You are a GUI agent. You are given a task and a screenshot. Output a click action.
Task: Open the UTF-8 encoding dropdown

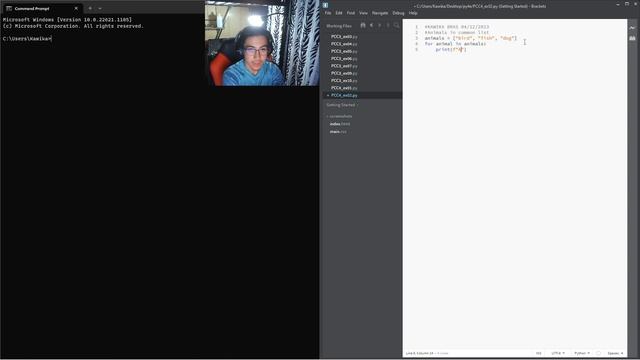tap(558, 353)
